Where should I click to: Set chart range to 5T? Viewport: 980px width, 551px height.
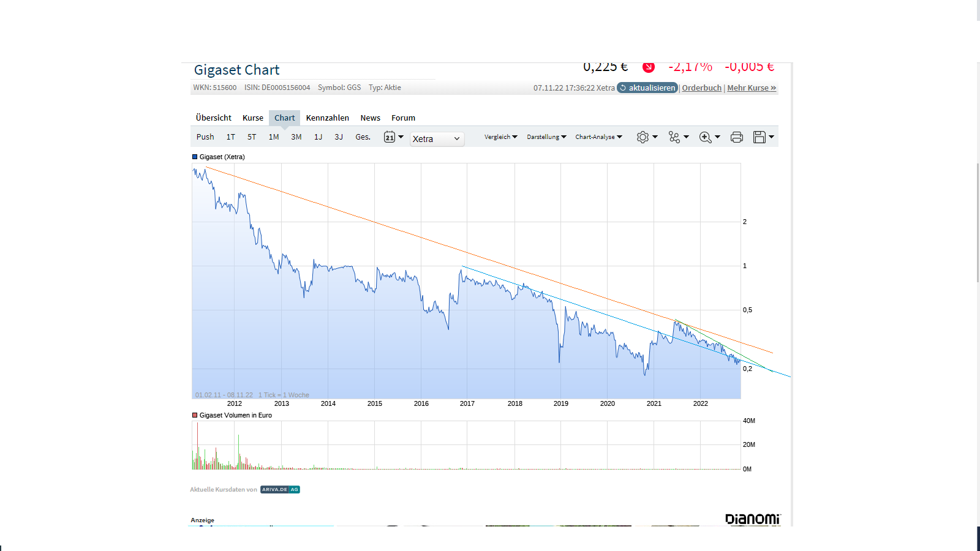[x=252, y=137]
